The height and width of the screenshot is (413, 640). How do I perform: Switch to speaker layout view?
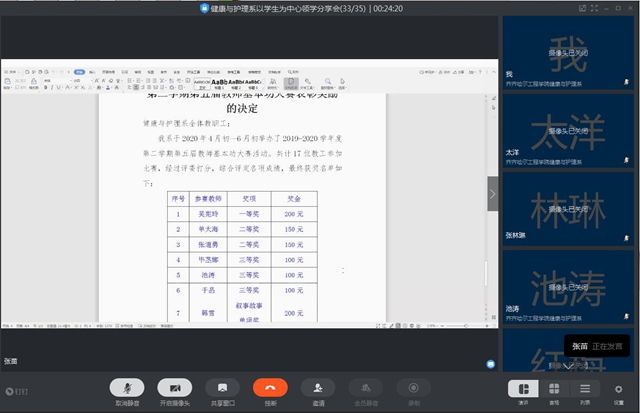pos(523,390)
